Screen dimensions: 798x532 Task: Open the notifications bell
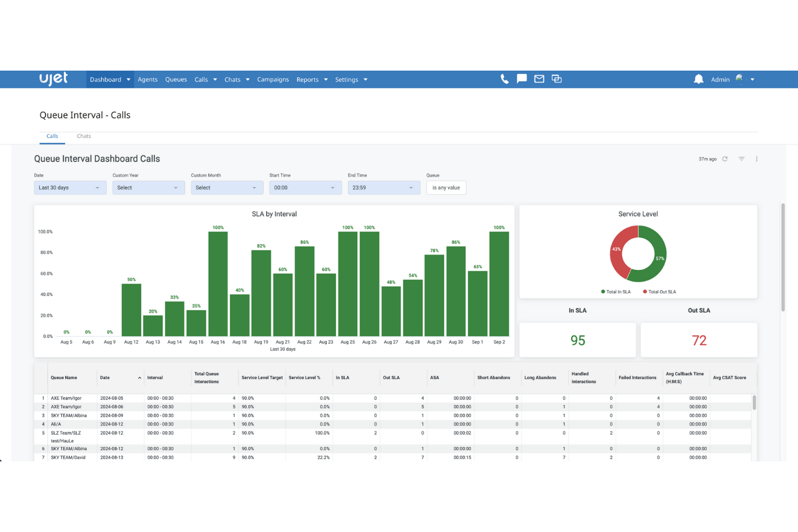(698, 79)
